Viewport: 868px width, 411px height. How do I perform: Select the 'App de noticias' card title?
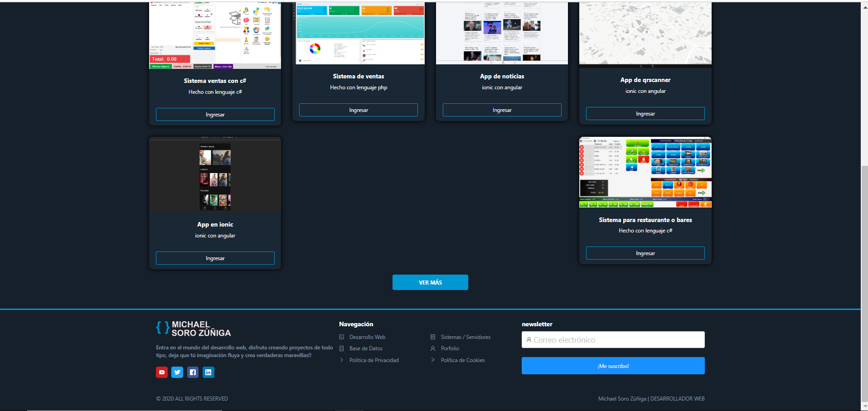click(502, 76)
